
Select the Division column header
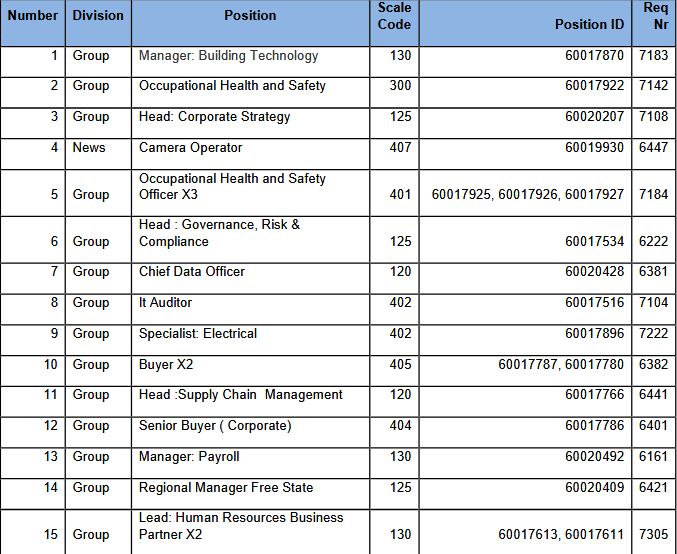pyautogui.click(x=98, y=23)
